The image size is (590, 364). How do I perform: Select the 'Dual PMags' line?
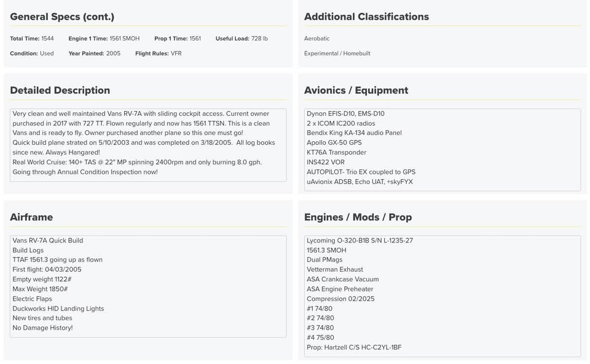tap(324, 260)
